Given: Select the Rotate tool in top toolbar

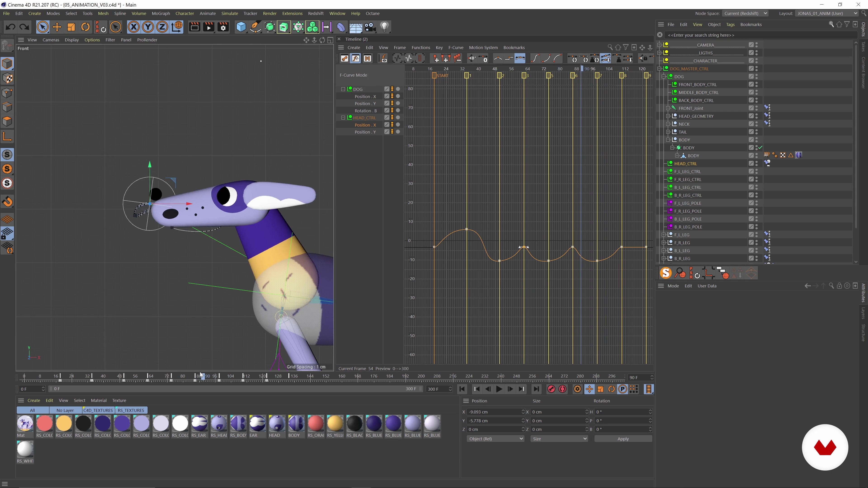Looking at the screenshot, I should [x=86, y=27].
